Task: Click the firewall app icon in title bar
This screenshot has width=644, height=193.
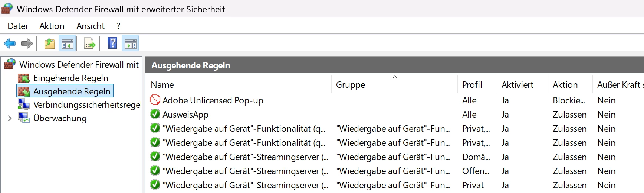Action: [7, 9]
